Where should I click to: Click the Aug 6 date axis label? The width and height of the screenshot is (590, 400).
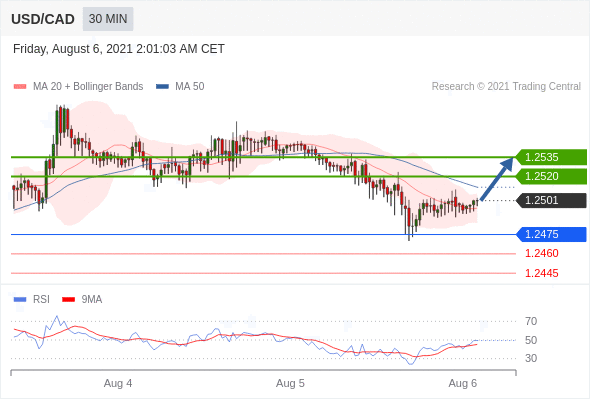click(462, 383)
